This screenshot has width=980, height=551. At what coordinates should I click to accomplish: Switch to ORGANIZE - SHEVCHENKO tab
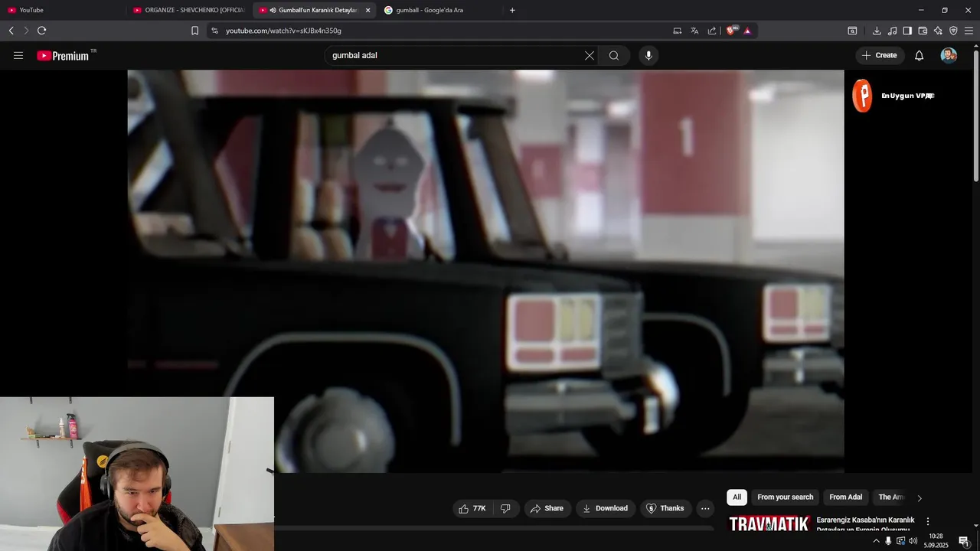[x=188, y=10]
